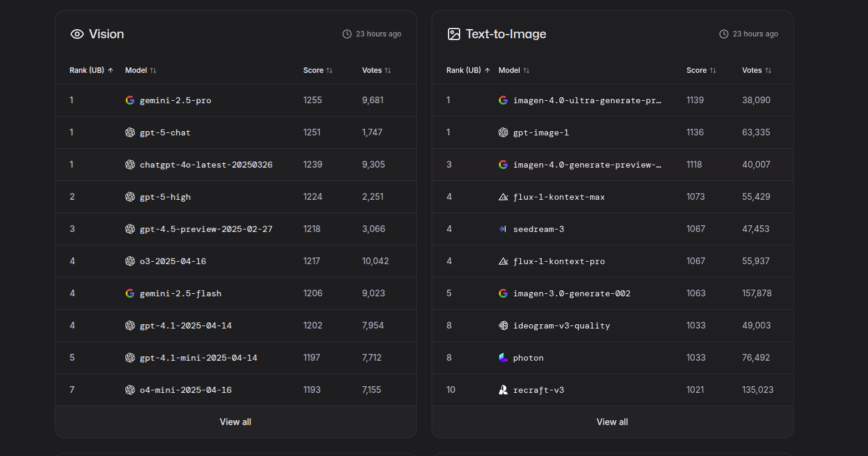The image size is (868, 456).
Task: Select o4-mini-2025-04-16 model name
Action: (x=186, y=390)
